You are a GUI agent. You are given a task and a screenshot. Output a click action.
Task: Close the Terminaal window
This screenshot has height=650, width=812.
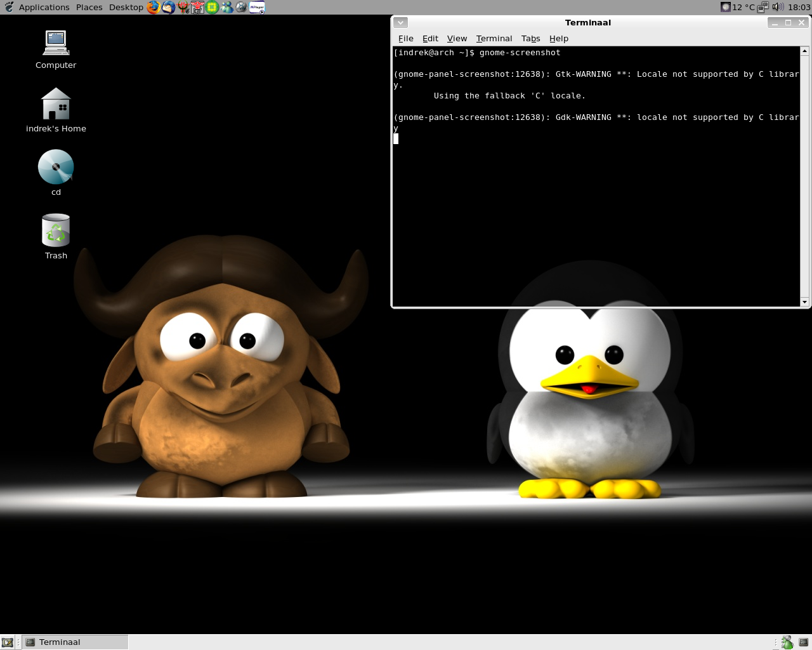(x=801, y=22)
